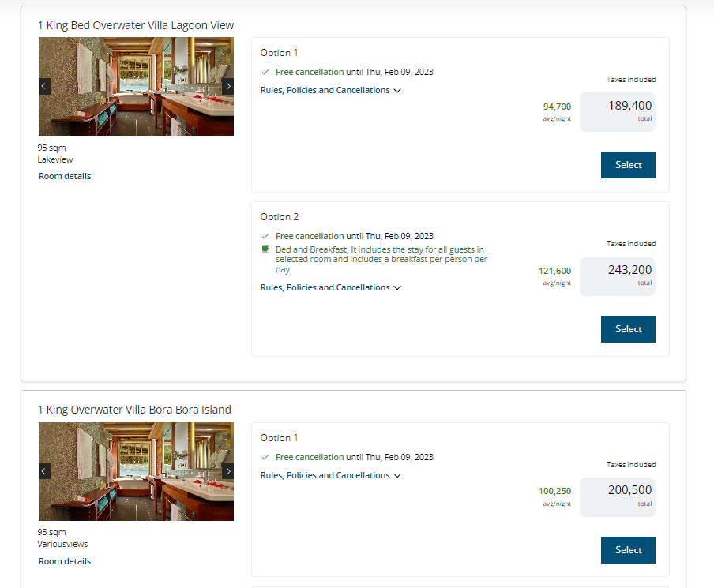The image size is (714, 588).
Task: Expand Rules, Policies and Cancellations under Option 2
Action: coord(330,288)
